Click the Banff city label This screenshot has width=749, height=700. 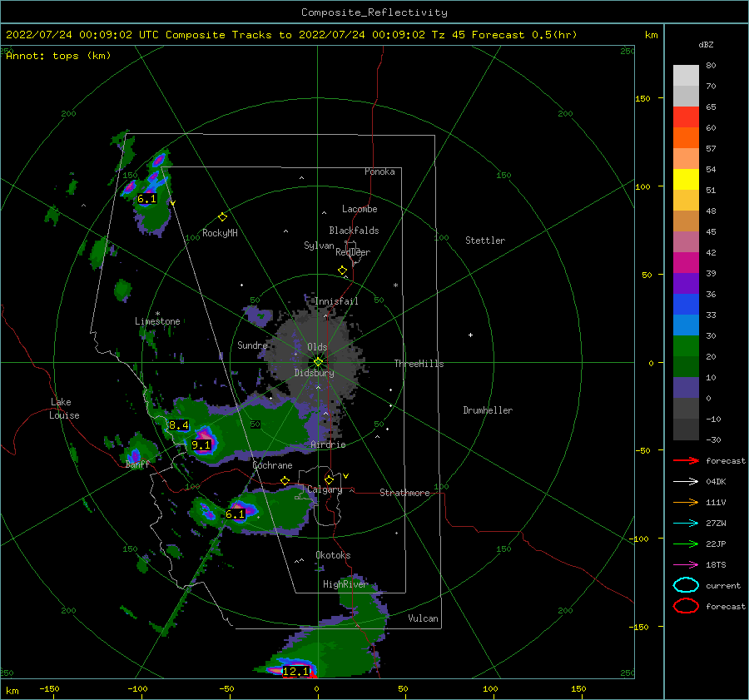[137, 464]
